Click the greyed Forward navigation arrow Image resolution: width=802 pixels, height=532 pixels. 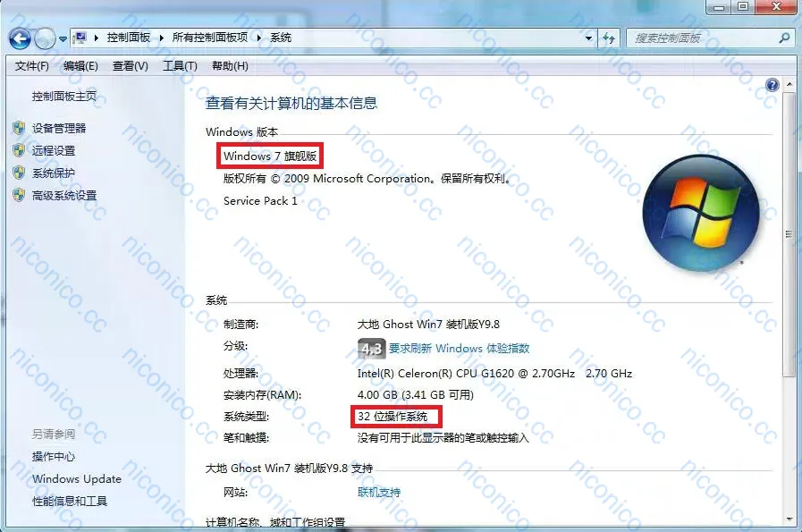point(45,38)
